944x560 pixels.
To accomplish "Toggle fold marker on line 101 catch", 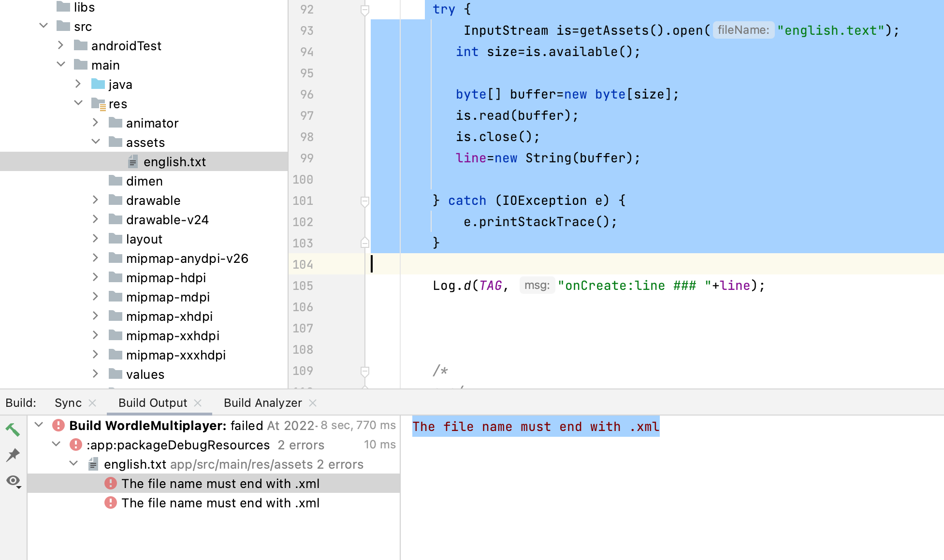I will point(365,201).
